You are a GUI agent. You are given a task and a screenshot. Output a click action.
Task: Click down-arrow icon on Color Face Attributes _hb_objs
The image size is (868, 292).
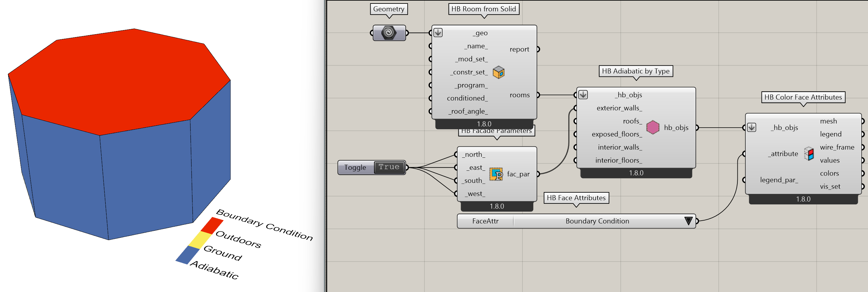click(751, 128)
